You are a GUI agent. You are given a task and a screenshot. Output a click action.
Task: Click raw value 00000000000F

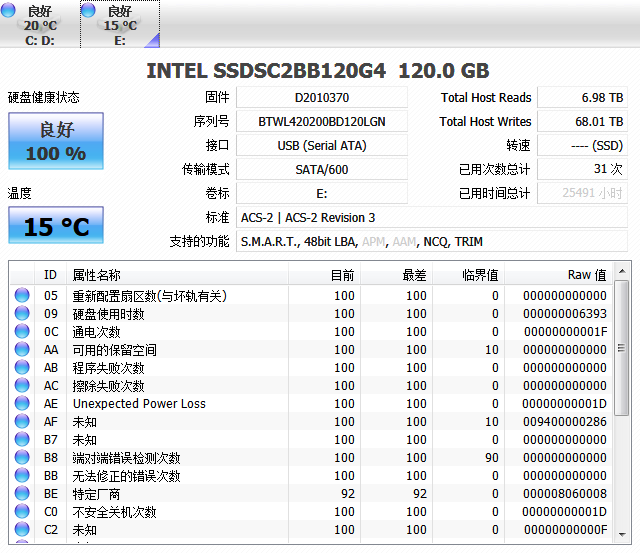pos(566,529)
